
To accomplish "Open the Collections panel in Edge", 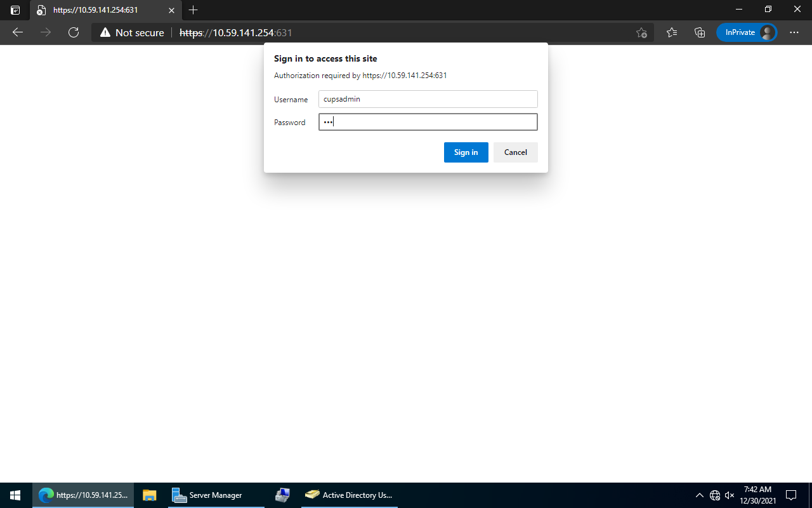I will coord(698,32).
